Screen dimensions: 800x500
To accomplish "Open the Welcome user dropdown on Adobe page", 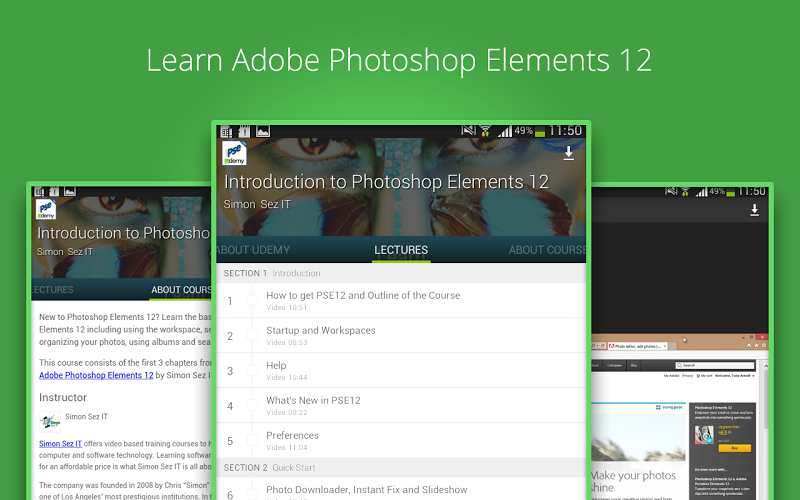I will point(735,376).
